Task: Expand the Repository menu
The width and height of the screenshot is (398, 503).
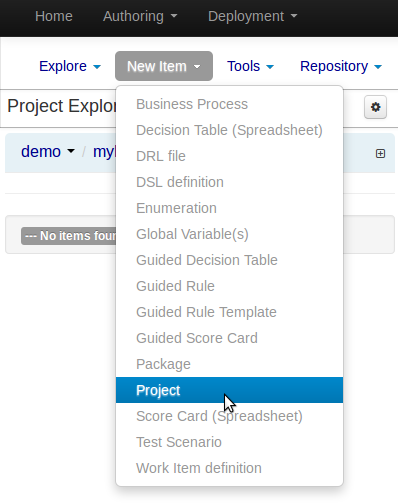Action: point(341,66)
